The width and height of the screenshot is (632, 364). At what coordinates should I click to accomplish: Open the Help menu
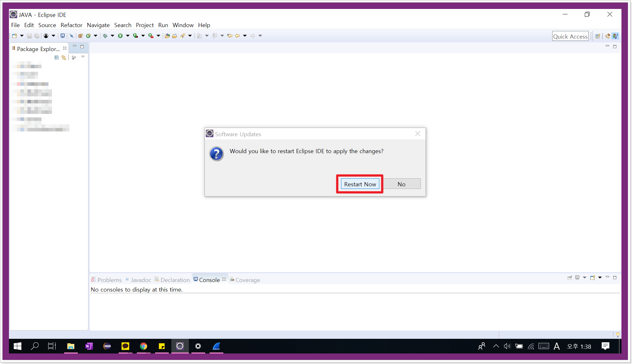(x=204, y=25)
